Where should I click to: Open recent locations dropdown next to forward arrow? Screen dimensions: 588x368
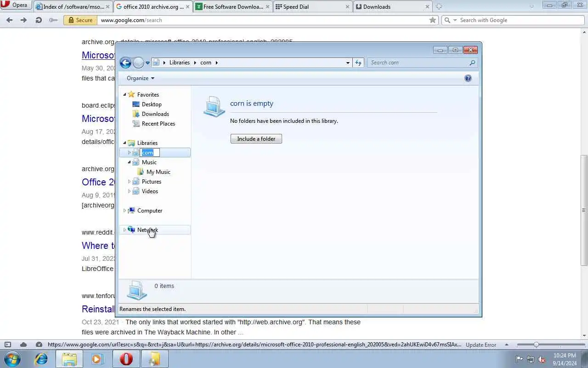[147, 63]
